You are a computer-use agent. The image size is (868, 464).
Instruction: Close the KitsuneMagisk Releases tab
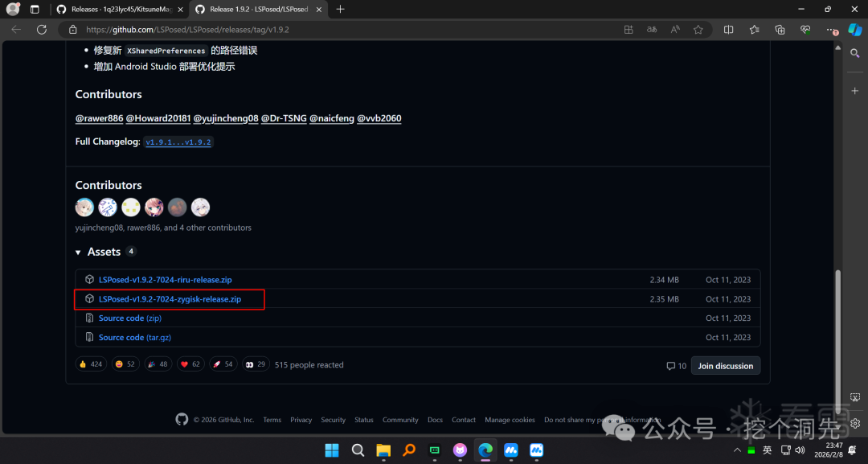click(180, 10)
